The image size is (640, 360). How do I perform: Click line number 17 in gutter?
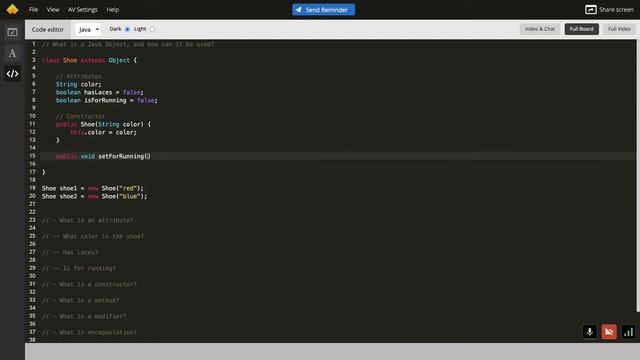[x=32, y=172]
